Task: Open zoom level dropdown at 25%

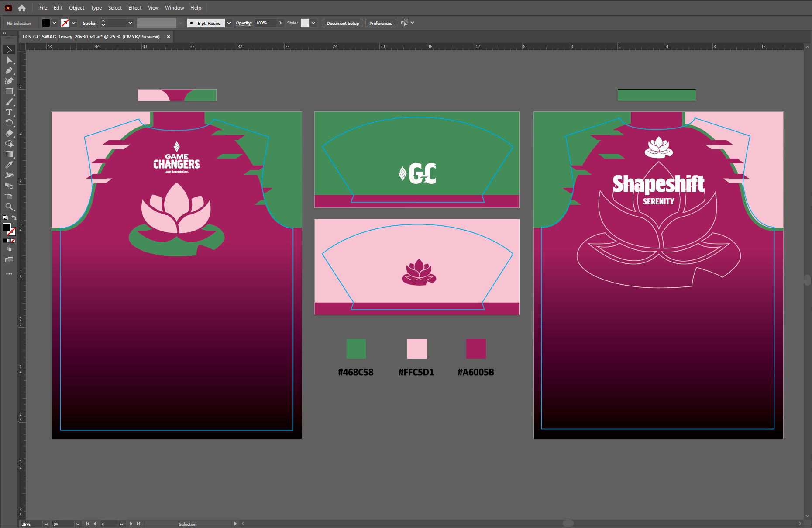Action: point(46,524)
